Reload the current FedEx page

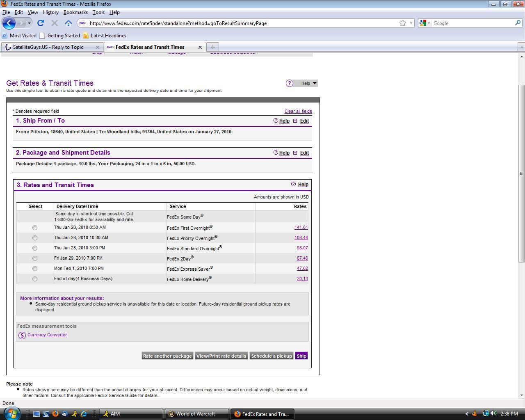(x=40, y=23)
